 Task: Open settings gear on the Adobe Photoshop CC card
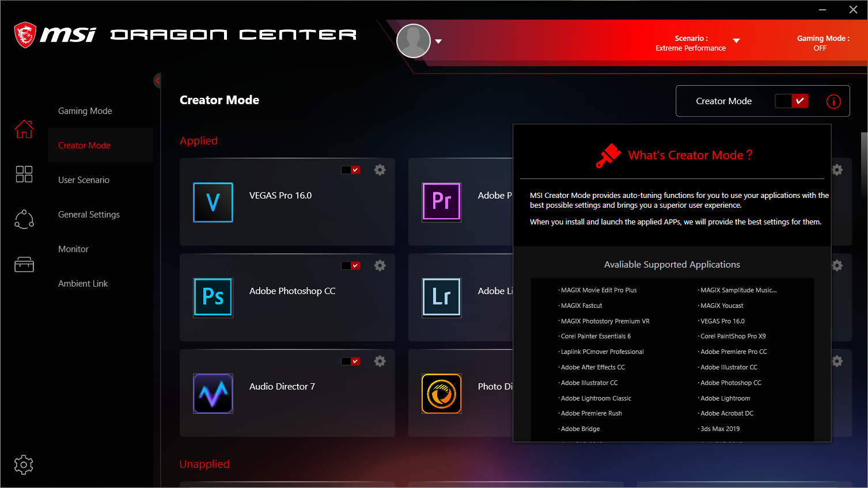(380, 265)
